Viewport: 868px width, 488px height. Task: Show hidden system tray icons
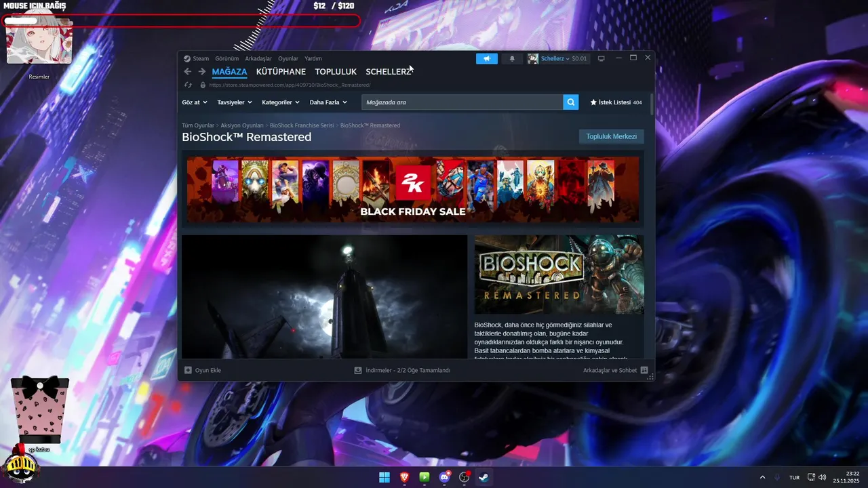(762, 477)
